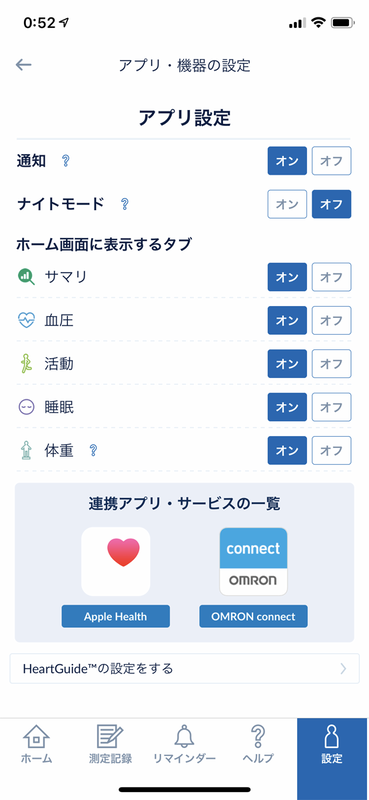Screen dimensions: 369x800
Task: Tap the back arrow icon
Action: tap(23, 65)
